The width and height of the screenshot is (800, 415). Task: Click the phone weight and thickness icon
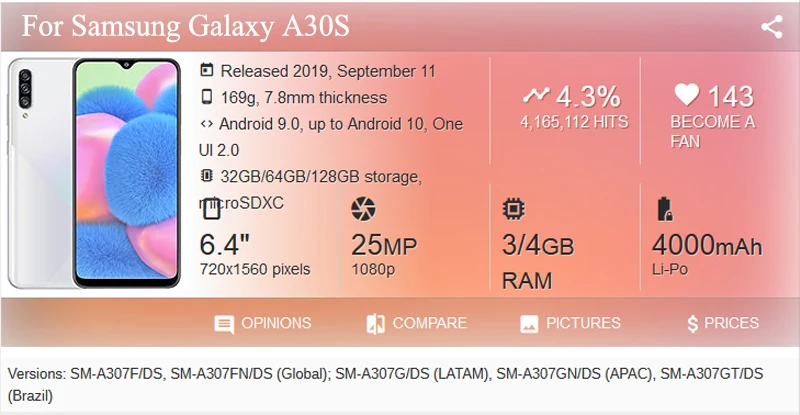point(207,96)
